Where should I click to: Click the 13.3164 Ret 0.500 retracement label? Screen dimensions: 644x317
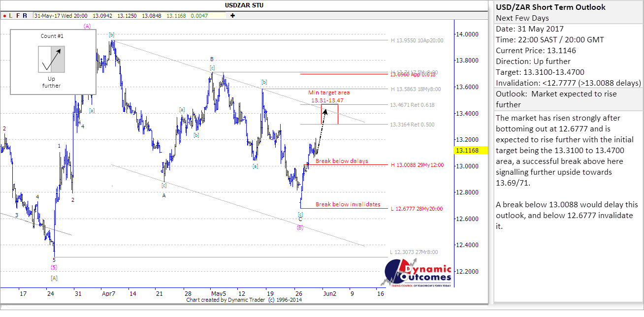pos(412,125)
